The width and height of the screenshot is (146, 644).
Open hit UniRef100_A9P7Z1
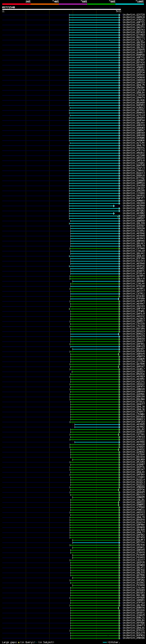pyautogui.click(x=133, y=22)
